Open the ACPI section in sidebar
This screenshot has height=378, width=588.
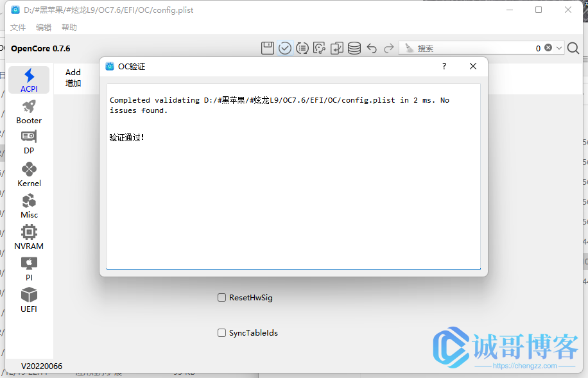(x=29, y=80)
